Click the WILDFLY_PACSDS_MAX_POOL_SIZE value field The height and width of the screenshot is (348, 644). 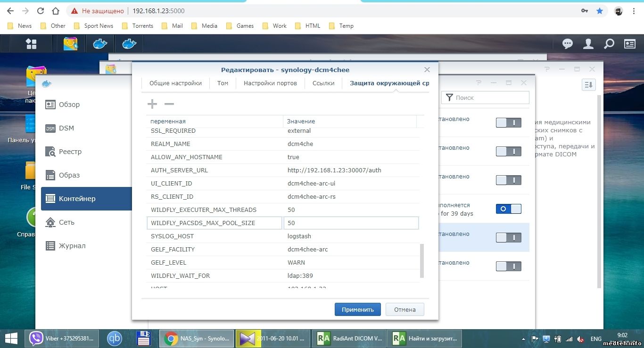click(x=350, y=223)
